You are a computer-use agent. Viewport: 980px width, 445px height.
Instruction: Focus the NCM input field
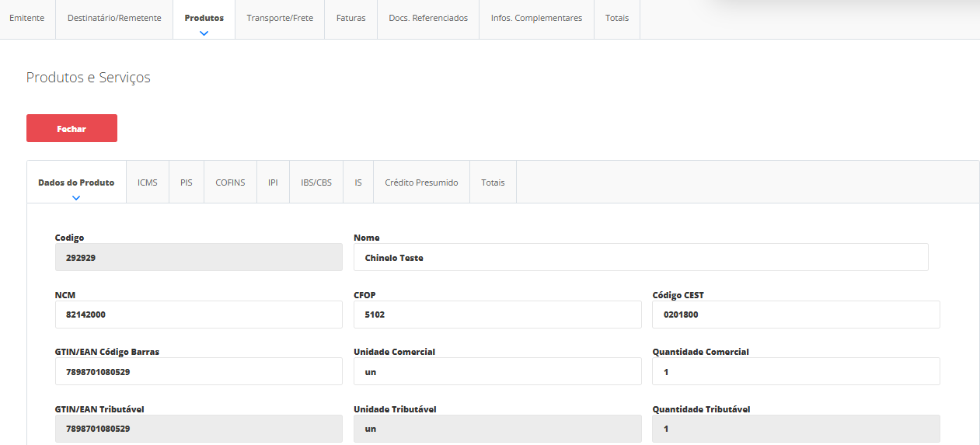point(198,315)
